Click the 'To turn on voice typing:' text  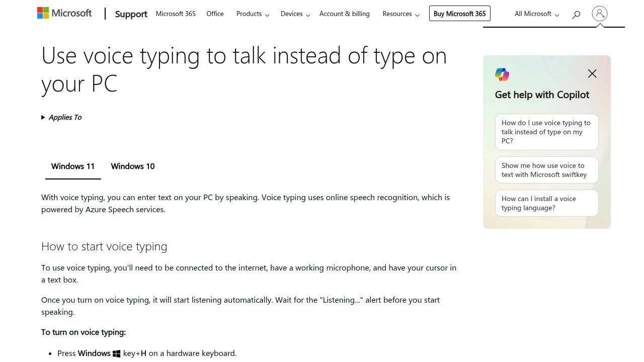(84, 332)
